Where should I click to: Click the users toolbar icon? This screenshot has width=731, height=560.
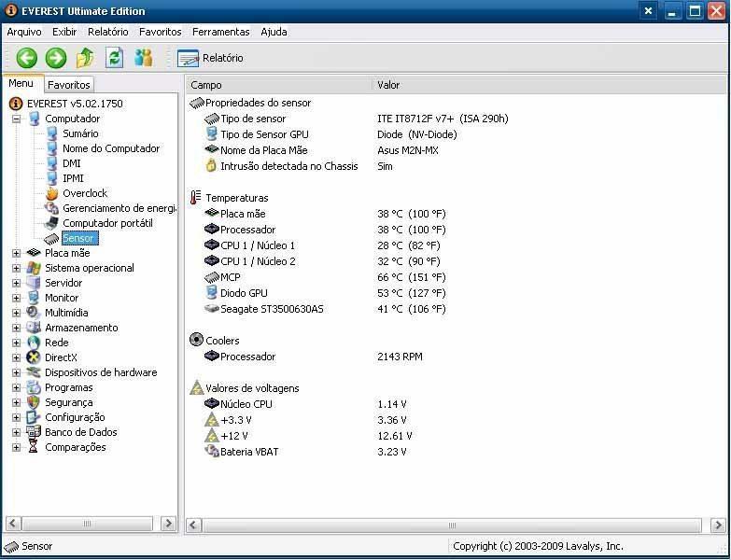point(143,58)
